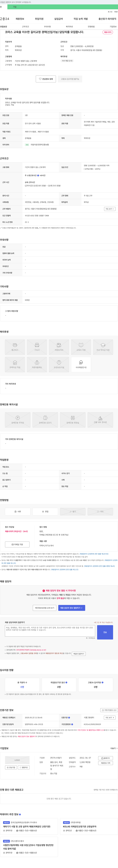The height and width of the screenshot is (868, 118).
Task: Open the 실업급여 menu
Action: 59,19
